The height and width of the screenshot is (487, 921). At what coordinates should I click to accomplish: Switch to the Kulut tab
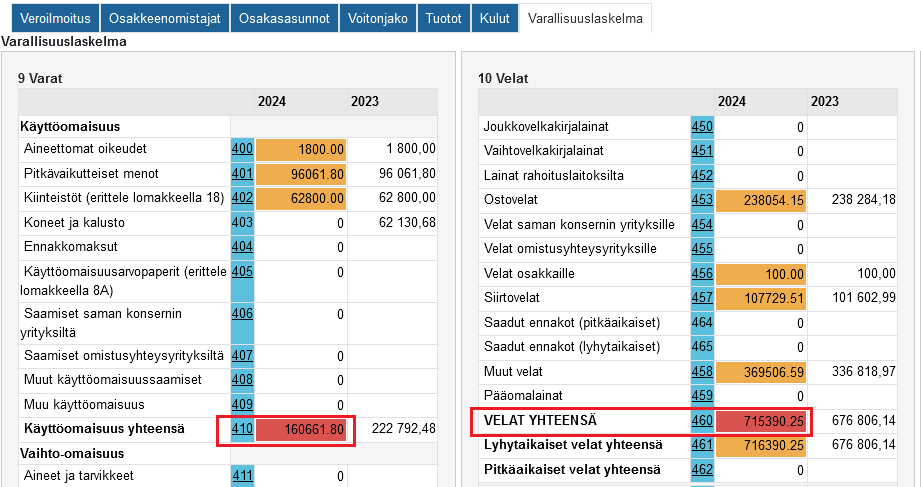494,18
